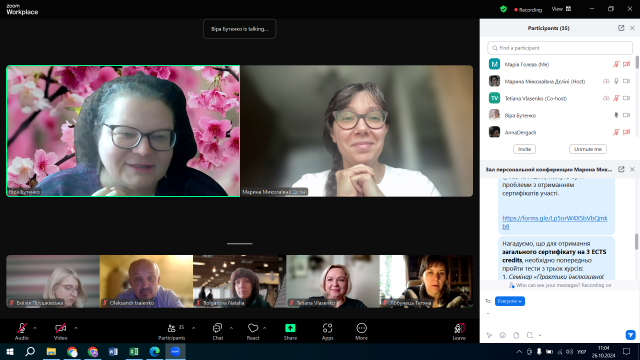The width and height of the screenshot is (640, 360).
Task: Expand the arrow next to Participants
Action: 193,328
